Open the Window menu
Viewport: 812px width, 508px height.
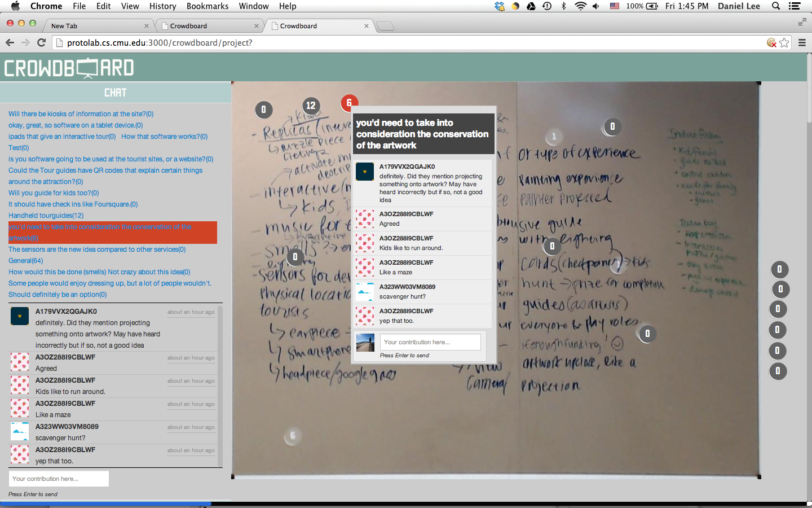click(254, 6)
